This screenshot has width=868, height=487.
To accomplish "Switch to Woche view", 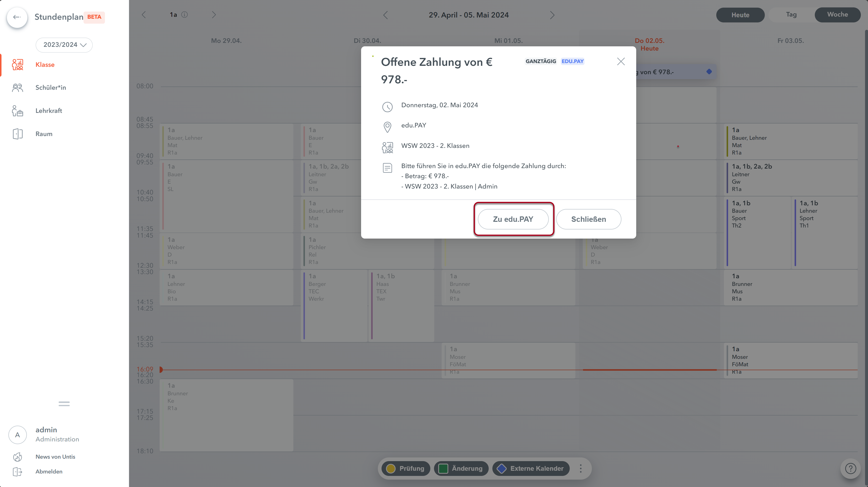I will [x=837, y=15].
